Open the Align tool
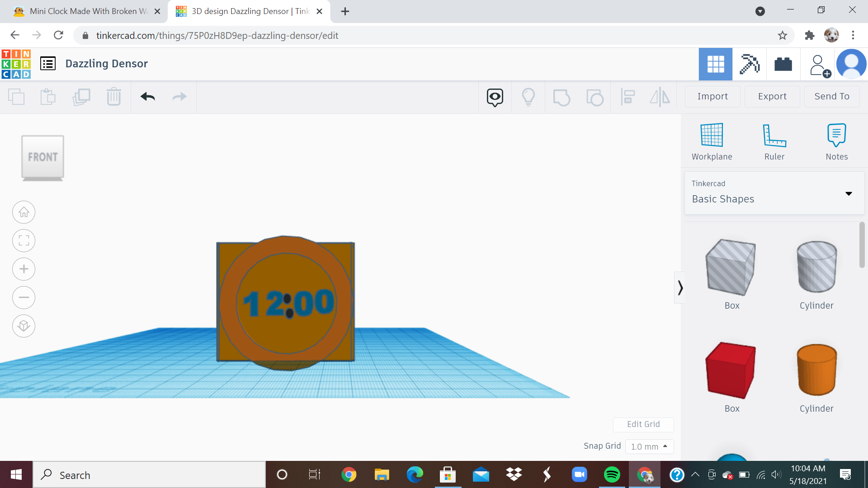Viewport: 868px width, 488px height. [x=627, y=97]
